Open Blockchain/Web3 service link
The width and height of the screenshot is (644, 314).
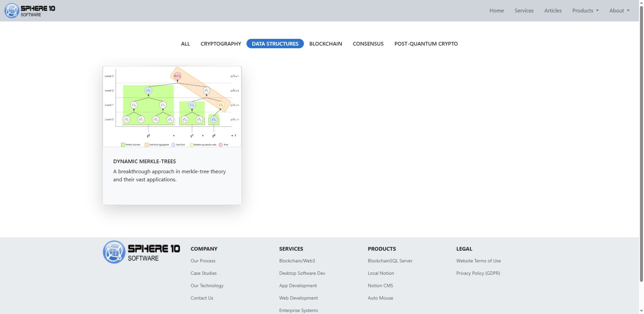point(297,261)
